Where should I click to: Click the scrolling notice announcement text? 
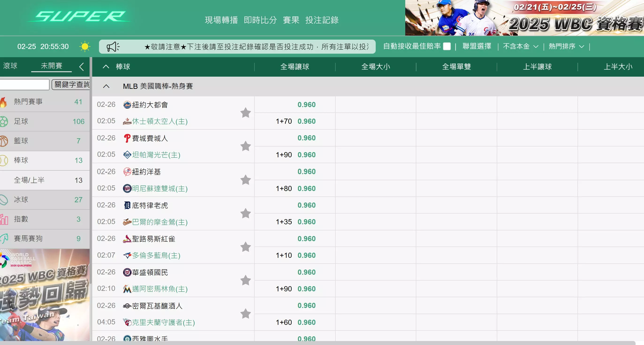point(256,47)
